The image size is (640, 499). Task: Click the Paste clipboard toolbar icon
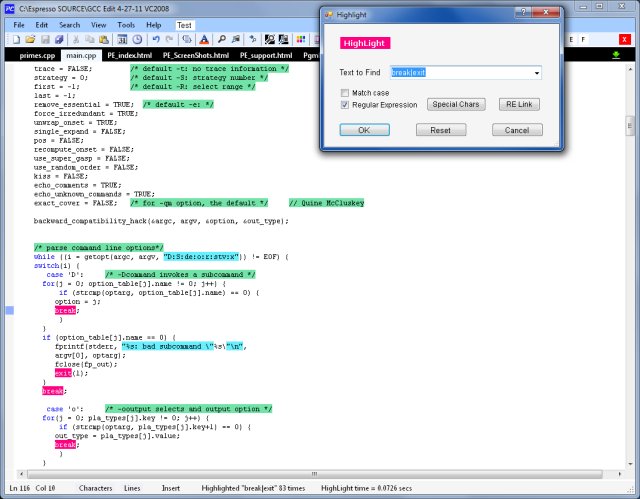tap(104, 39)
